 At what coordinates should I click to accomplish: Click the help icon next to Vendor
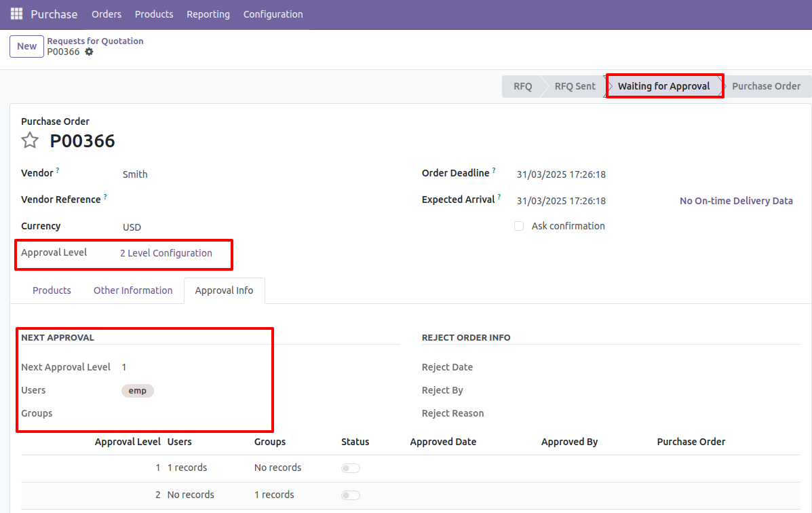(57, 168)
